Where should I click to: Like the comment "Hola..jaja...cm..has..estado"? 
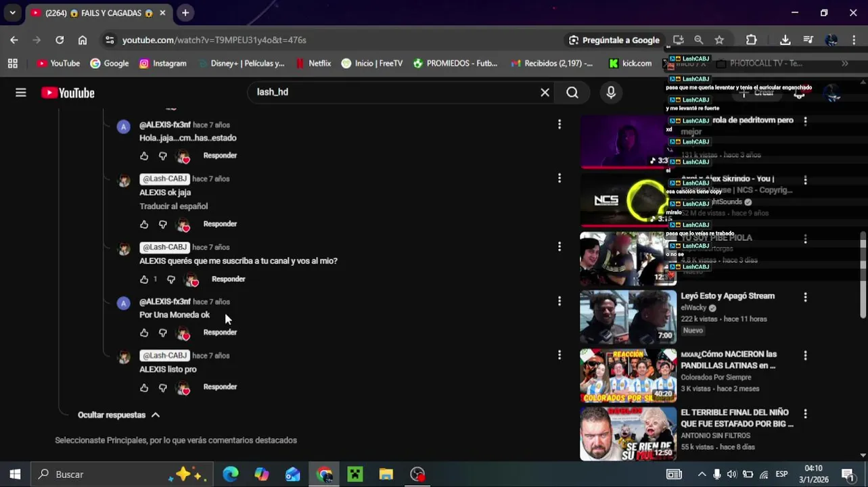[144, 156]
